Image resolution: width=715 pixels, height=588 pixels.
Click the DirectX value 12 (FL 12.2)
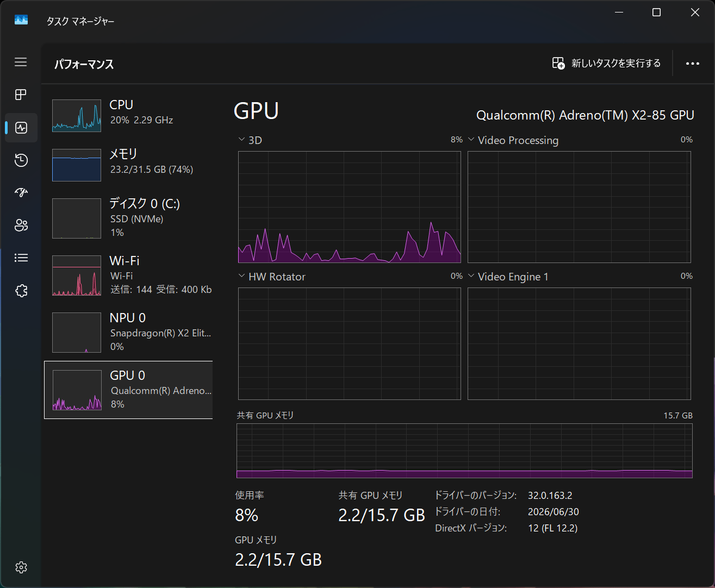[552, 528]
